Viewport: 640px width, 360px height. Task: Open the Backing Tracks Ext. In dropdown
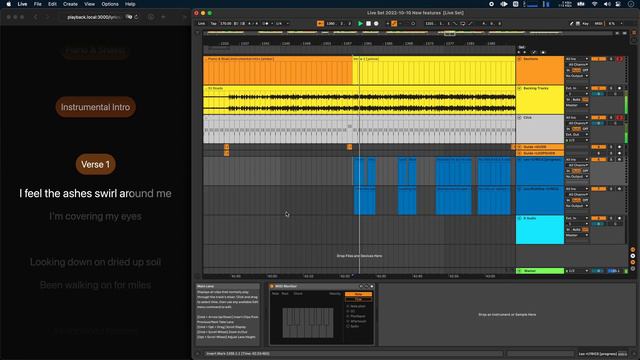(x=577, y=88)
